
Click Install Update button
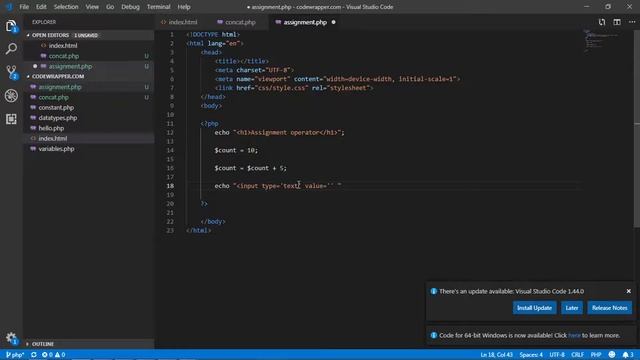coord(534,308)
